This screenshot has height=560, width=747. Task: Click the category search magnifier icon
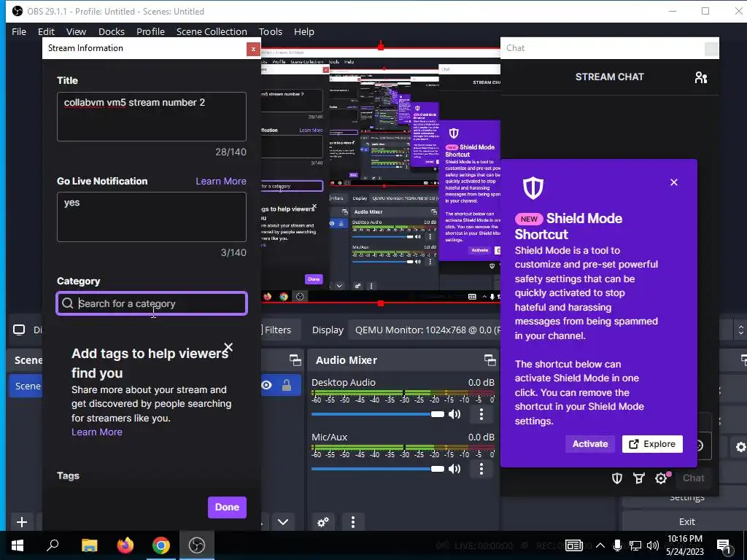(68, 303)
